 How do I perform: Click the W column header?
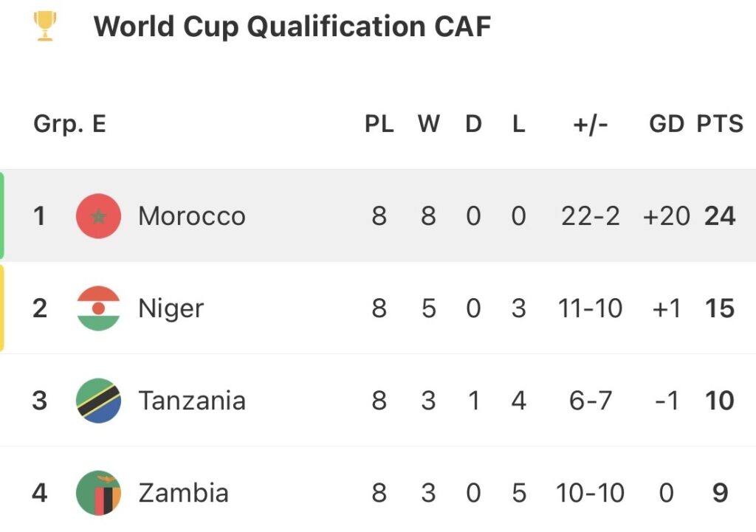coord(428,124)
